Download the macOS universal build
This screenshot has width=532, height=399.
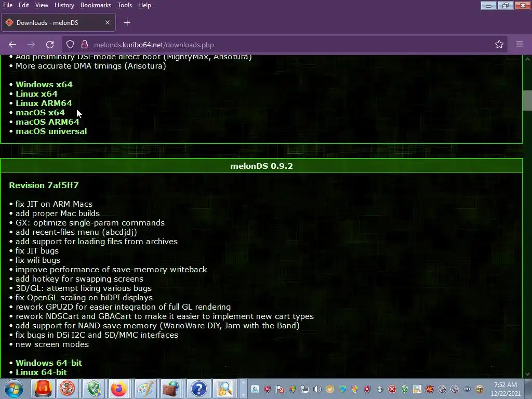click(x=51, y=131)
